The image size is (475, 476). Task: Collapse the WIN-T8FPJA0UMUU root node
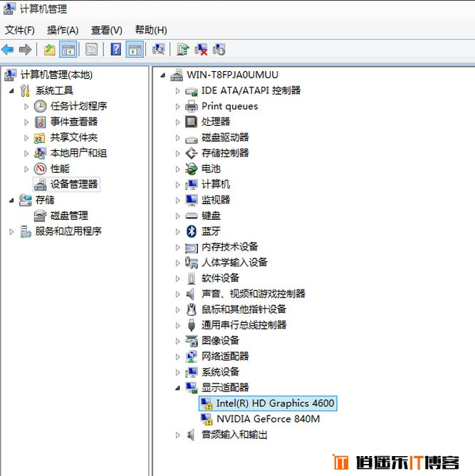pyautogui.click(x=163, y=75)
